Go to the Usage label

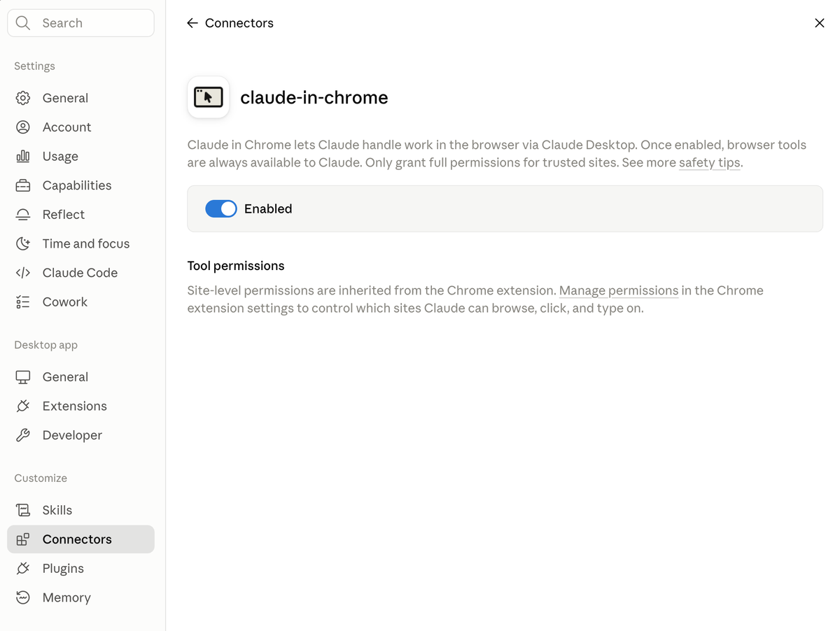coord(60,156)
